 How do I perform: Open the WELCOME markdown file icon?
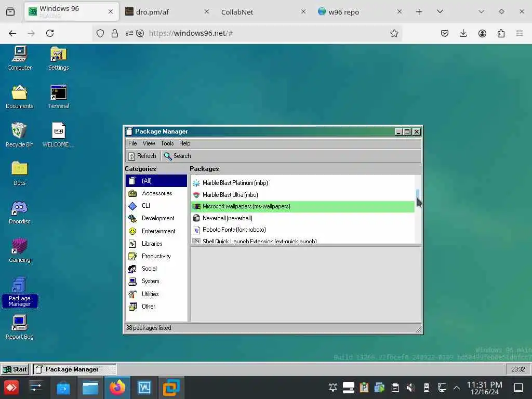click(58, 135)
